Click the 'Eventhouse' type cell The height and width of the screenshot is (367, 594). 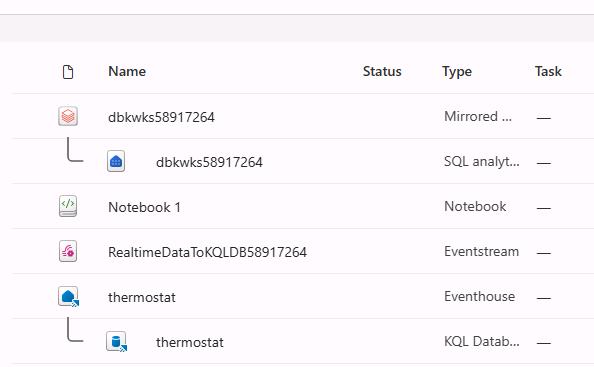tap(480, 297)
